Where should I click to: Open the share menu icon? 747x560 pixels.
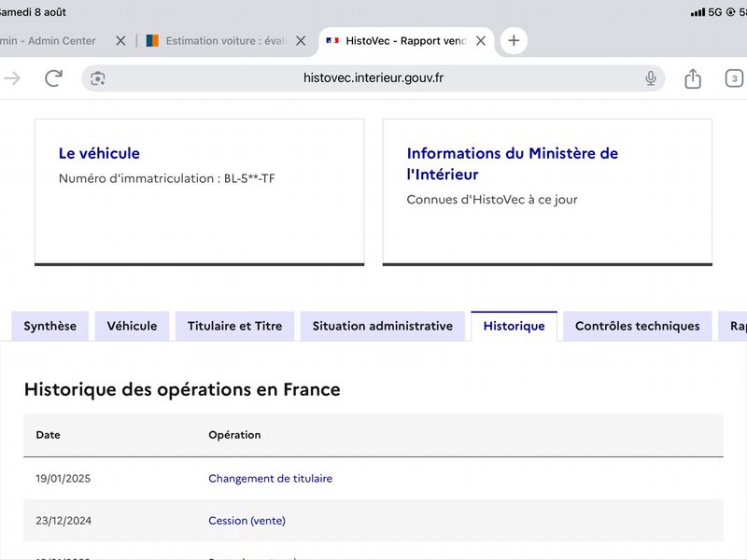click(x=693, y=78)
